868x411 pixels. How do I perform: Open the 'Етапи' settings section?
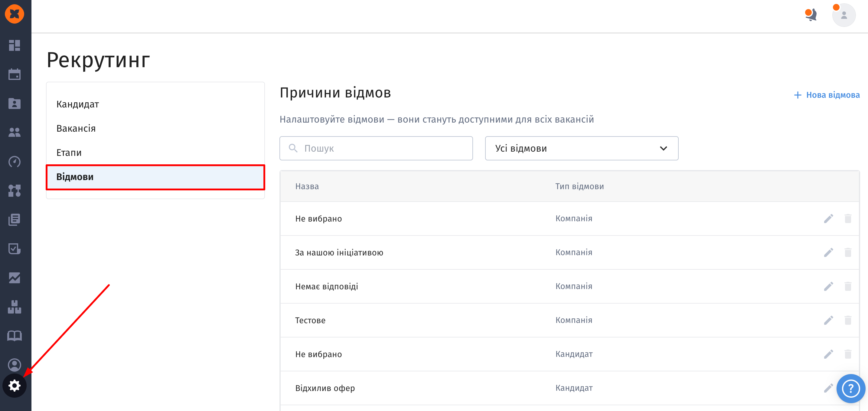click(69, 153)
